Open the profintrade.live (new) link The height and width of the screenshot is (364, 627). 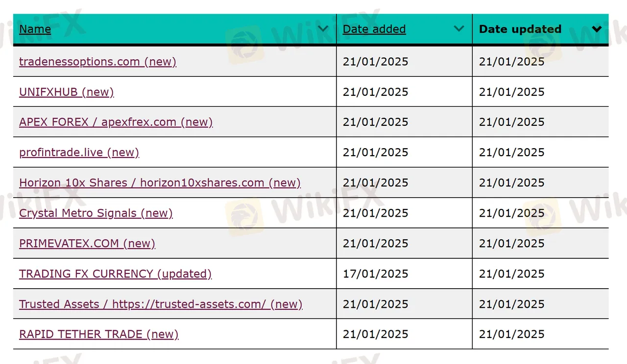point(79,153)
